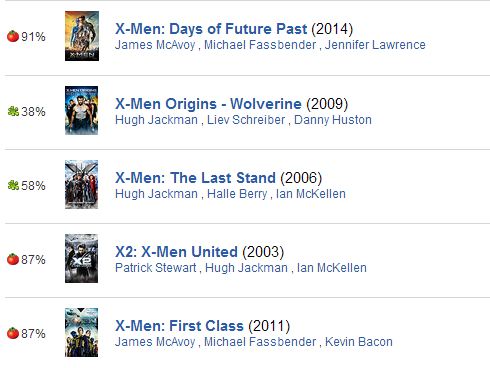
Task: Open the First Class poster thumbnail
Action: 82,332
